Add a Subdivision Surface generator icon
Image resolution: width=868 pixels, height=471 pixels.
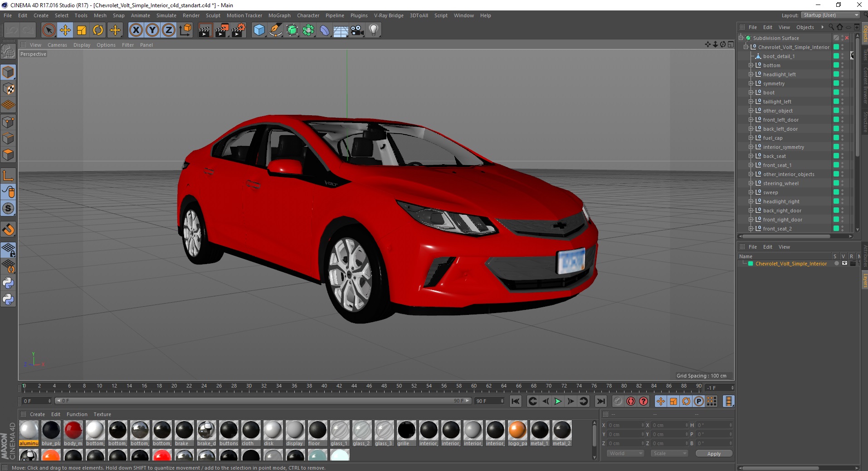[292, 30]
